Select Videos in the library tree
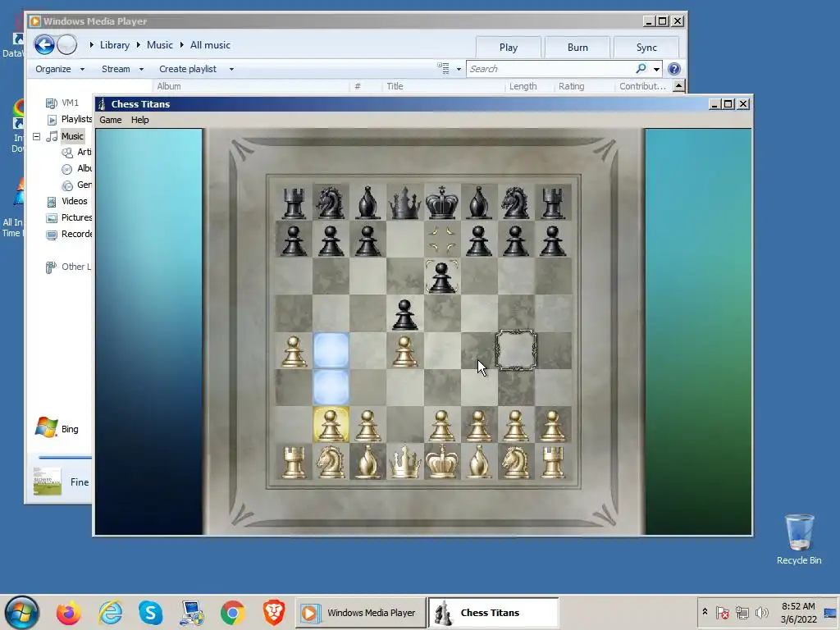Screen dimensions: 840x630 coord(74,202)
